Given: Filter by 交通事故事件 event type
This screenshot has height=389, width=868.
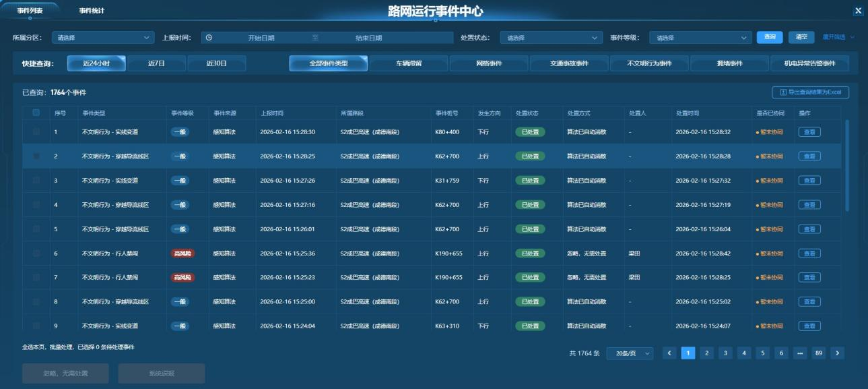Looking at the screenshot, I should [x=569, y=63].
